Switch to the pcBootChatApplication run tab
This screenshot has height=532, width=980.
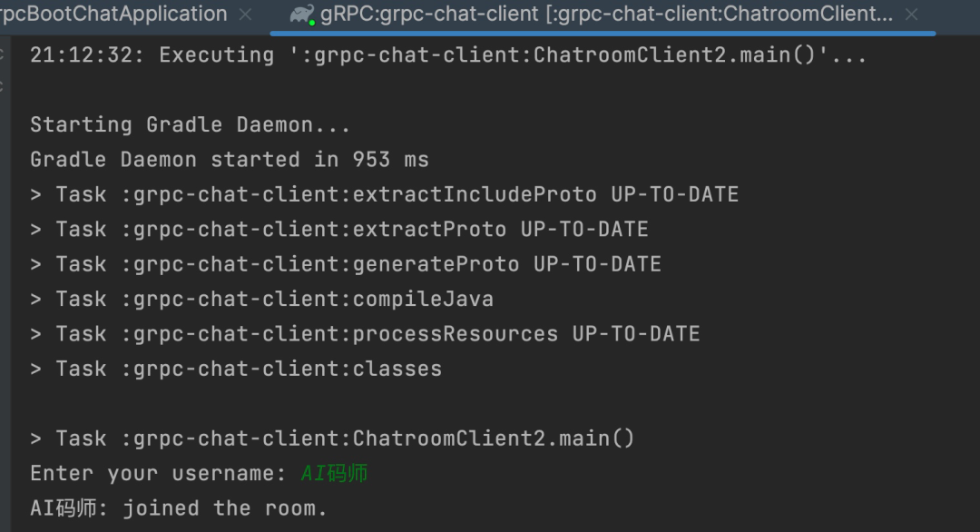113,14
